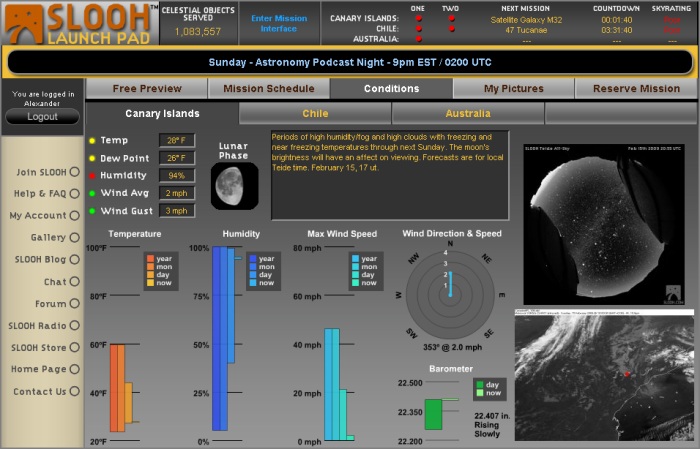Click the Temp yellow status indicator
This screenshot has width=700, height=449.
click(x=92, y=141)
